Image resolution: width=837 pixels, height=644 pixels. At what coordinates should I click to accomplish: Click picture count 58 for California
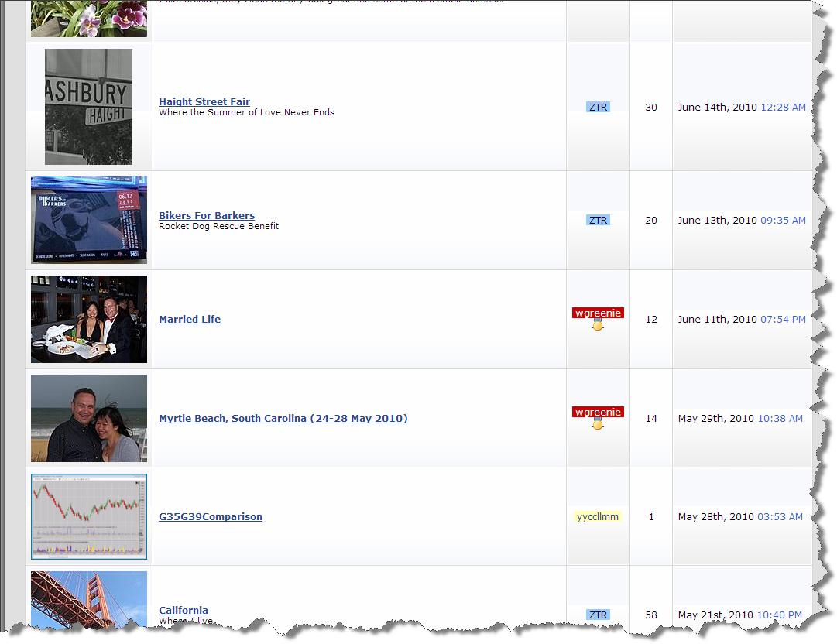(x=651, y=615)
